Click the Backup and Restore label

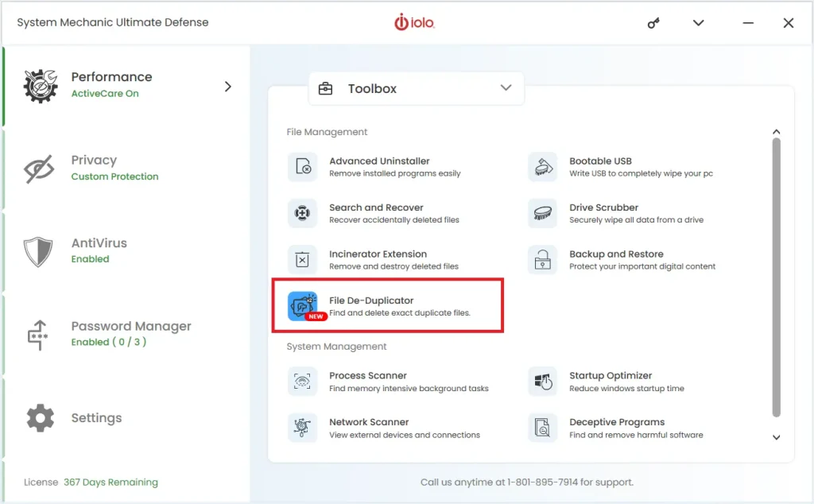point(616,254)
